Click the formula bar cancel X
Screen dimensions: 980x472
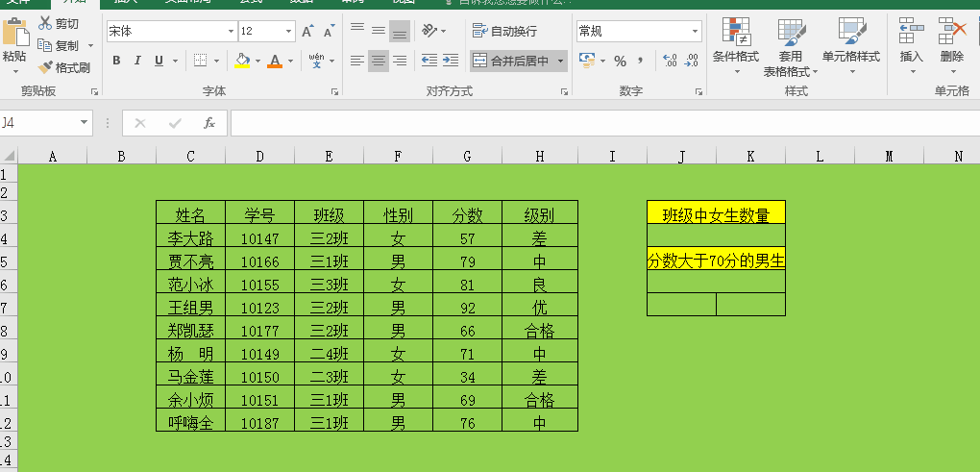[140, 123]
